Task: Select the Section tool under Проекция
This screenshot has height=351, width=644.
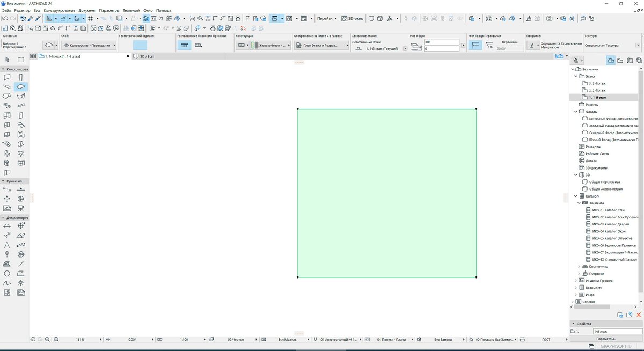Action: pos(7,189)
